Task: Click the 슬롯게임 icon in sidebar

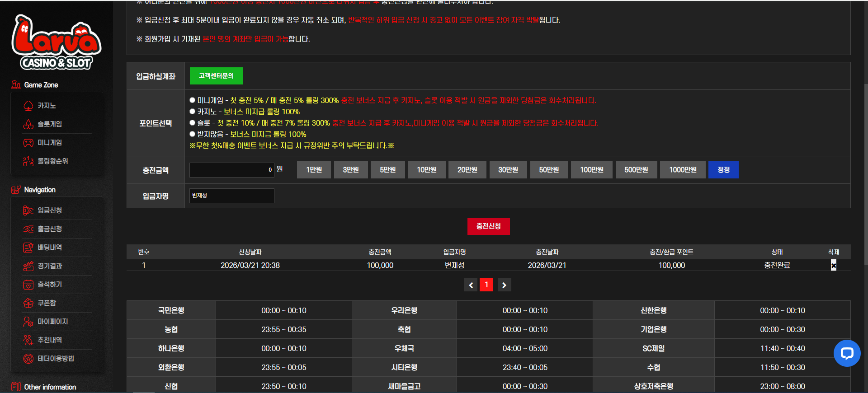Action: (x=28, y=124)
